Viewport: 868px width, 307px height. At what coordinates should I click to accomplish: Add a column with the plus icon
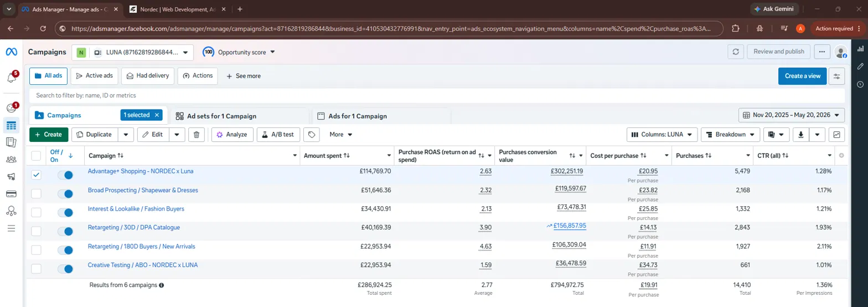[x=841, y=156]
